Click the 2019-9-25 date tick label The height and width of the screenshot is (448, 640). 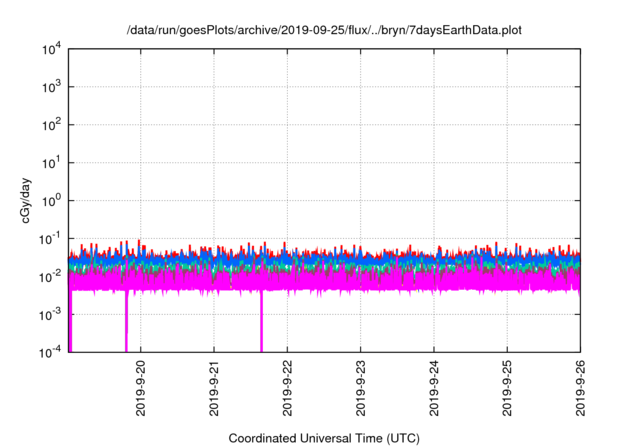click(x=507, y=388)
